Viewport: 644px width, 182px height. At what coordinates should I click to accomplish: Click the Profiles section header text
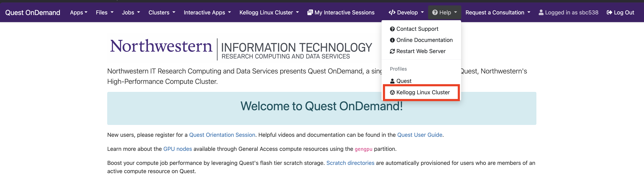coord(398,69)
